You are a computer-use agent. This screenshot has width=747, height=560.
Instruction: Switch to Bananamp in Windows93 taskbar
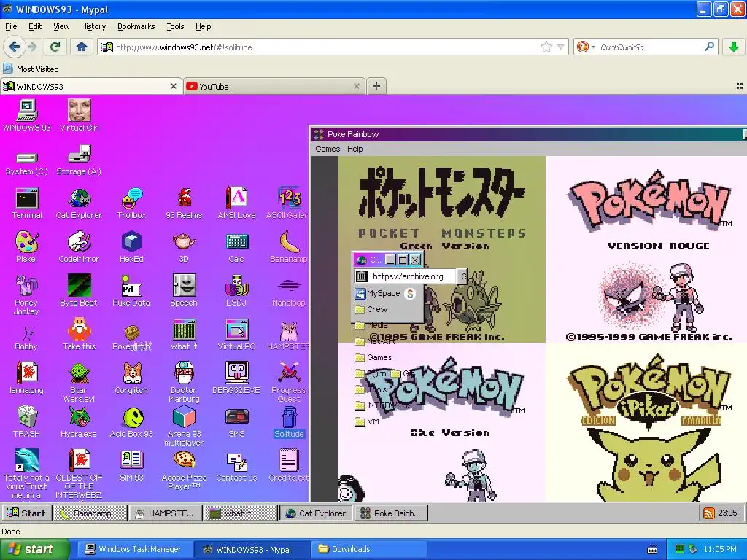90,513
